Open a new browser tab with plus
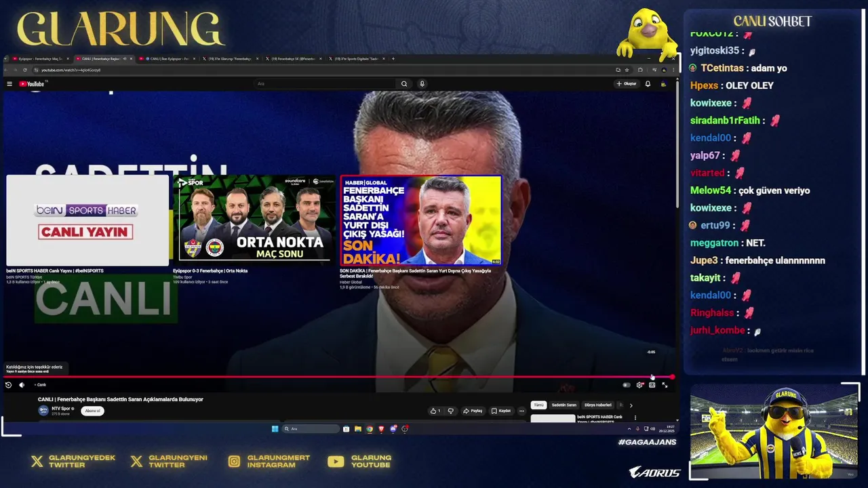The width and height of the screenshot is (868, 488). click(x=393, y=59)
